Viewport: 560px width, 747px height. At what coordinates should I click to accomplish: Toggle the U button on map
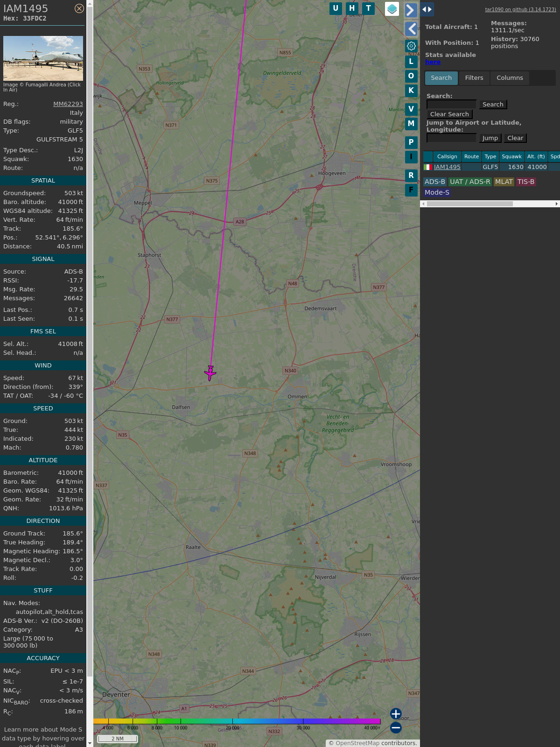(x=336, y=8)
